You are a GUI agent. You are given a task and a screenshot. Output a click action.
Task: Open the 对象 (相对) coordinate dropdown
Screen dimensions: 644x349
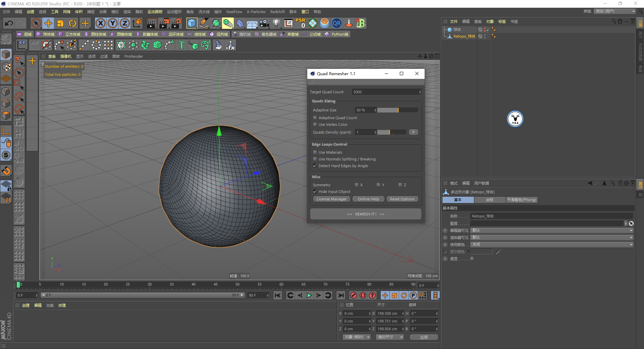(357, 337)
